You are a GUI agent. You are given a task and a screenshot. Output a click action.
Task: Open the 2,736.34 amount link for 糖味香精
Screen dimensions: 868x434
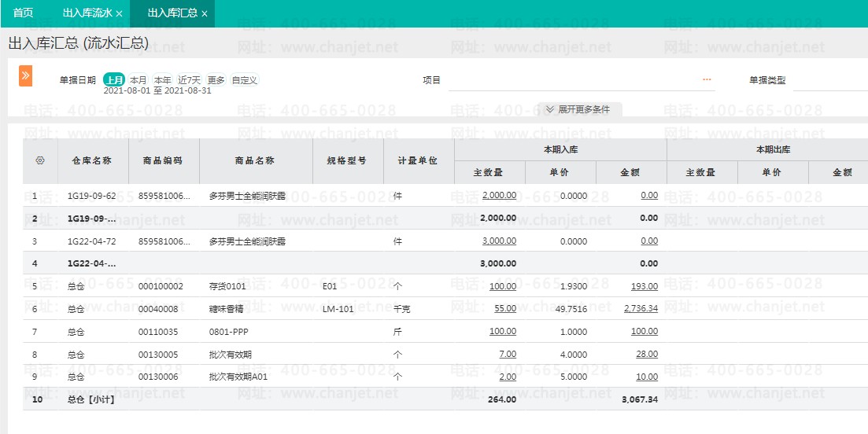click(641, 309)
